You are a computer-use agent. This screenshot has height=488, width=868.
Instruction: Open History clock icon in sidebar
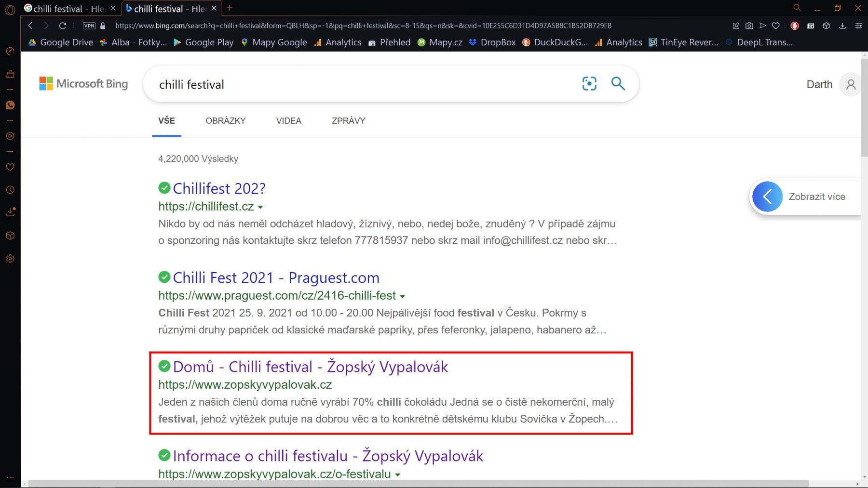tap(10, 190)
